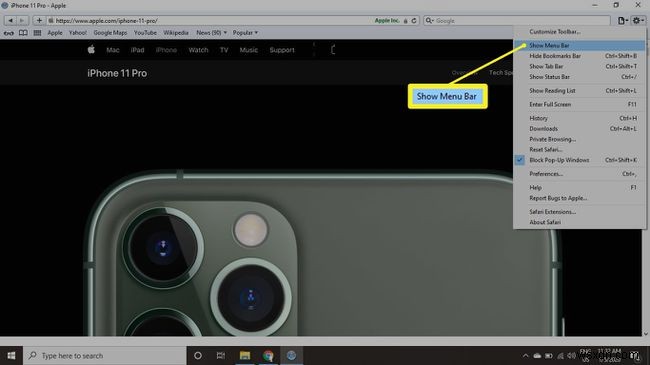The height and width of the screenshot is (365, 650).
Task: Expand the Popular bookmarks folder
Action: (x=245, y=32)
